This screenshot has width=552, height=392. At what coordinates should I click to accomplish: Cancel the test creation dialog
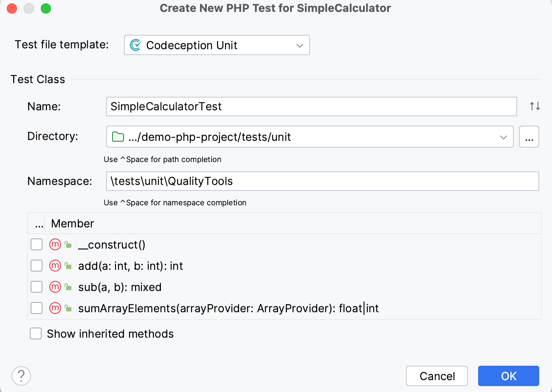click(x=437, y=376)
